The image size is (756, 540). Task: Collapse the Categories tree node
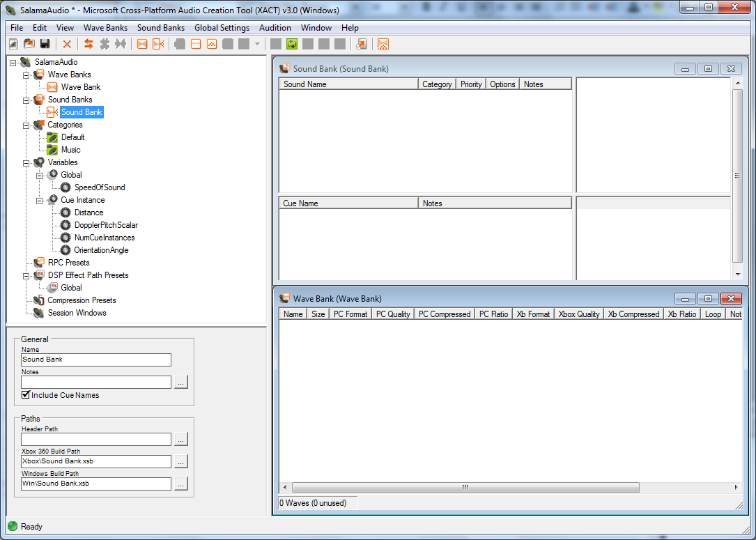coord(26,125)
